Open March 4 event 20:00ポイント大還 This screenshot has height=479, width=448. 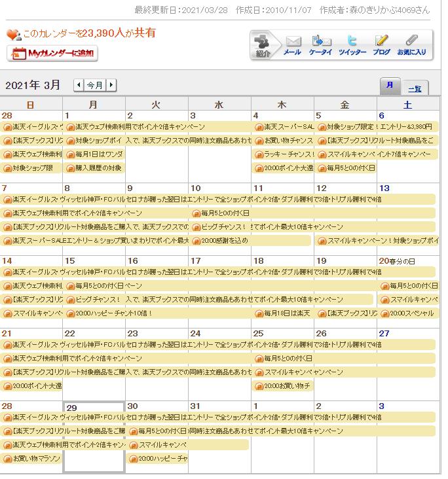click(x=283, y=168)
